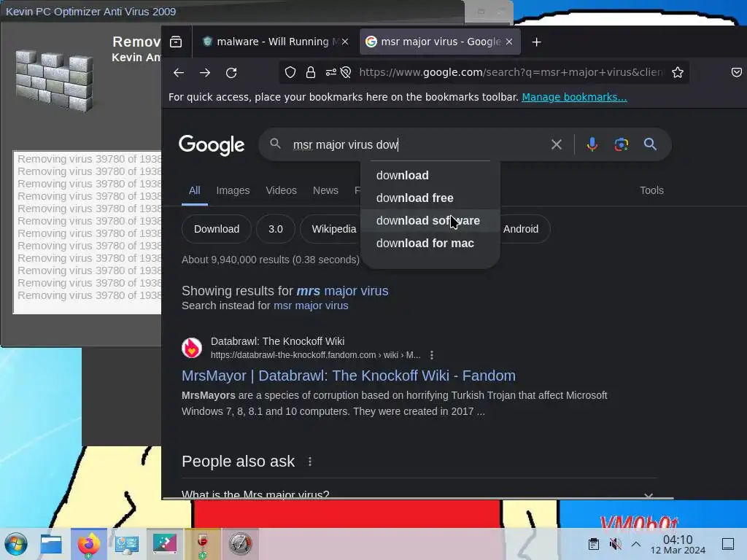Click the Download filter chip
The width and height of the screenshot is (747, 560).
point(216,229)
